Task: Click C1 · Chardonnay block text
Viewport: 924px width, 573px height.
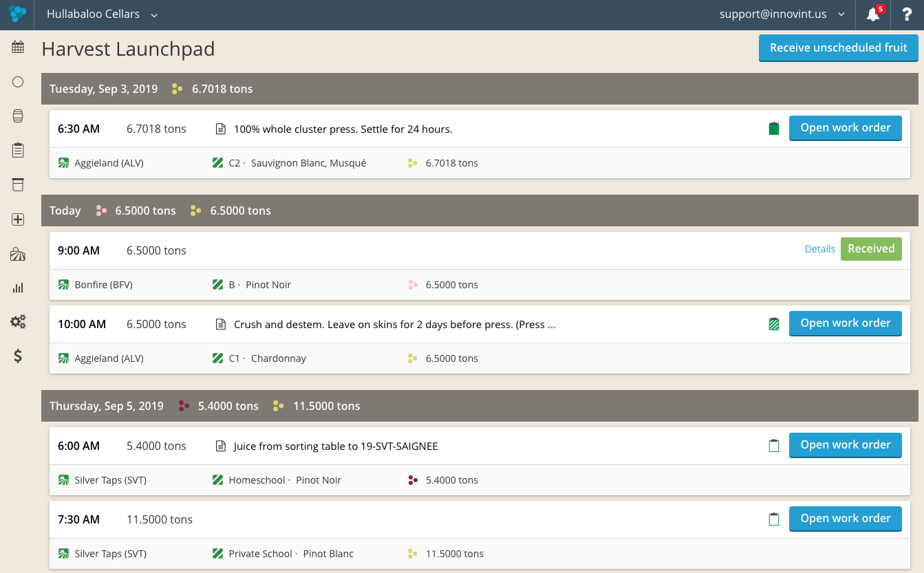Action: tap(268, 358)
